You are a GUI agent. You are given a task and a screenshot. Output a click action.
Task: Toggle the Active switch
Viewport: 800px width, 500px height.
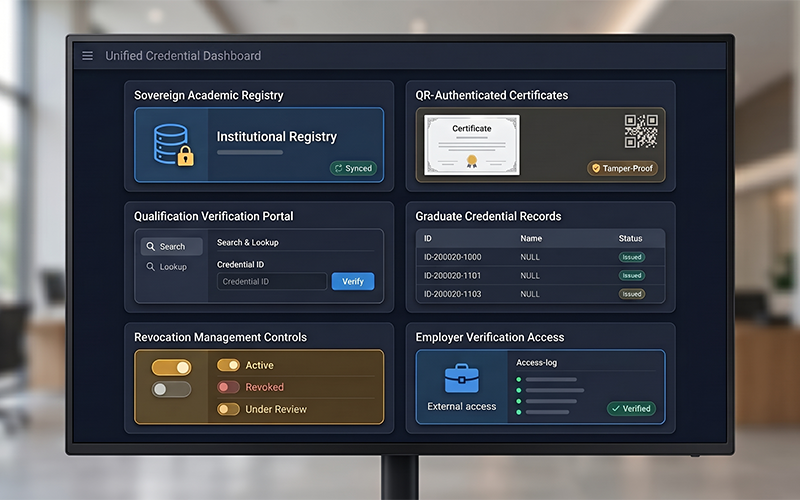point(228,365)
